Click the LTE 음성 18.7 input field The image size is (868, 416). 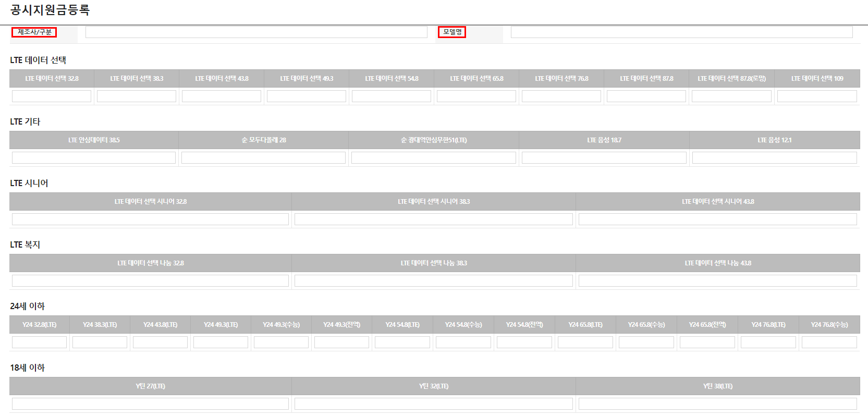click(604, 158)
